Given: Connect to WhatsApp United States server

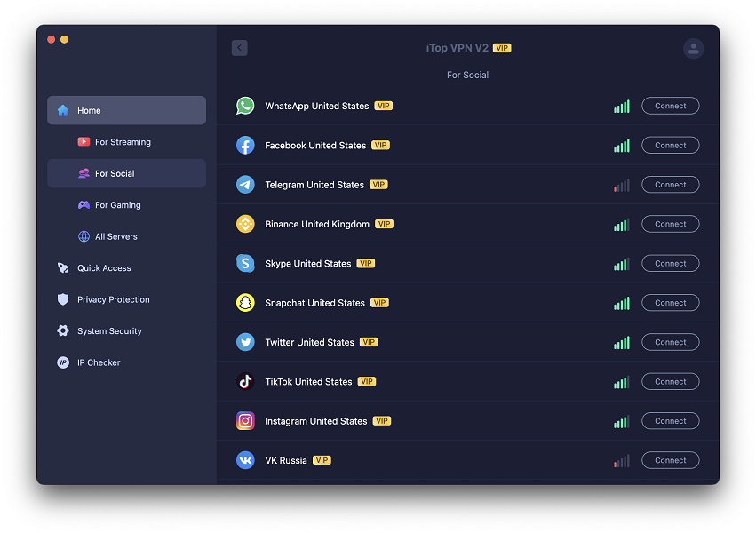Looking at the screenshot, I should point(670,106).
